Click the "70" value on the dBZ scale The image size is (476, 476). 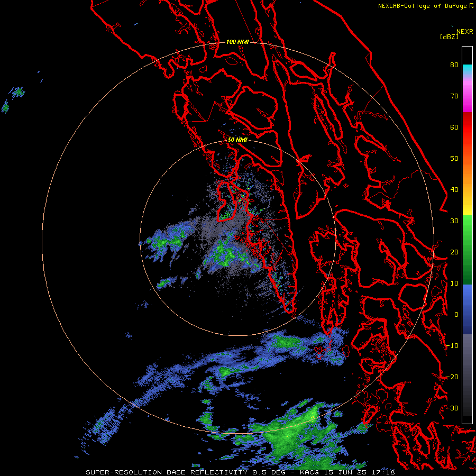click(454, 96)
